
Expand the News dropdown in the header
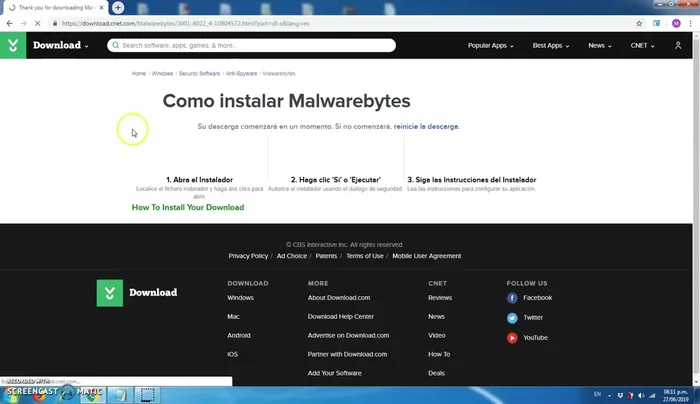(x=599, y=46)
